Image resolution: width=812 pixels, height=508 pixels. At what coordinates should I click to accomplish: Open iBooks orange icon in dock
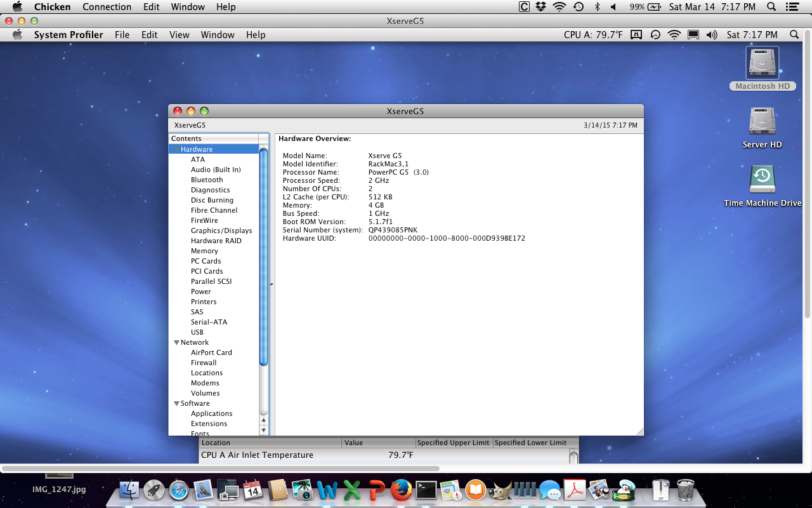[475, 490]
